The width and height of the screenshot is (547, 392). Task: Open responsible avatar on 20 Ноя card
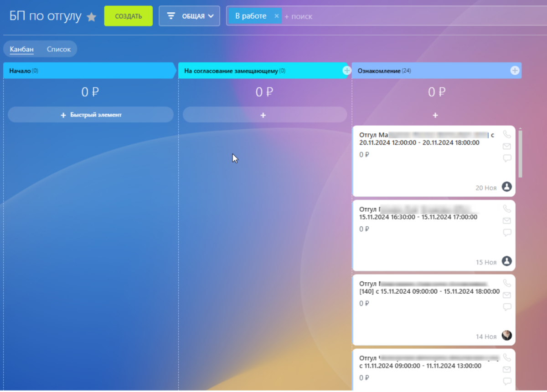(x=507, y=187)
